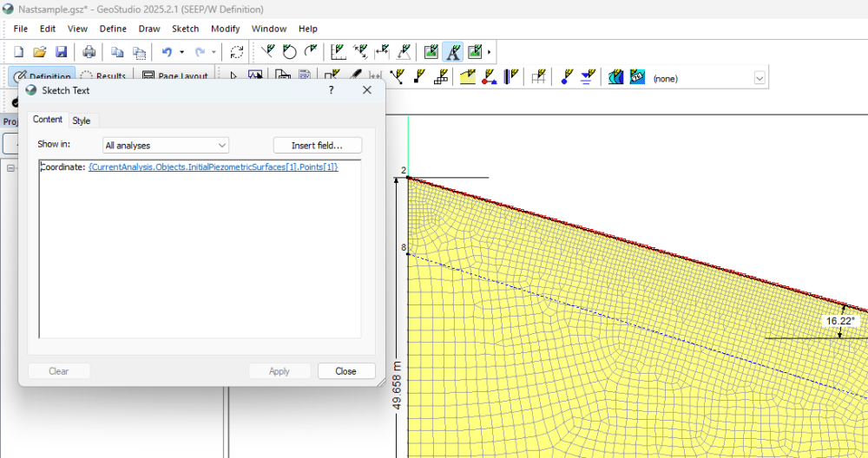This screenshot has width=868, height=458.
Task: Open the Show in All analyses dropdown
Action: [x=166, y=146]
